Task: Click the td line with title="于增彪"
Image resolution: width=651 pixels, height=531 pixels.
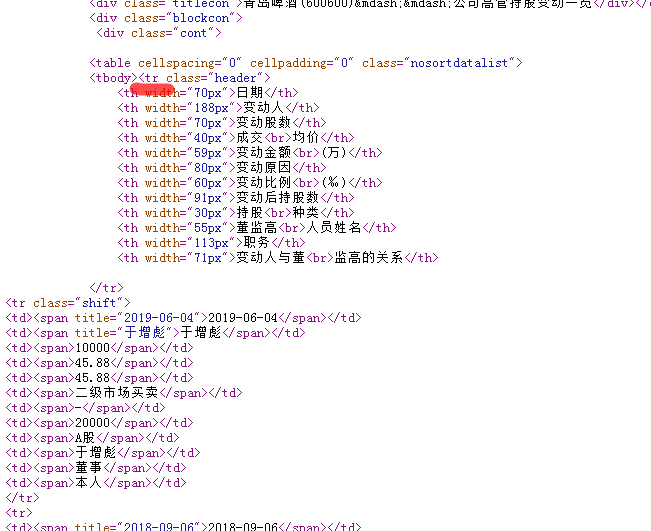Action: (x=156, y=333)
